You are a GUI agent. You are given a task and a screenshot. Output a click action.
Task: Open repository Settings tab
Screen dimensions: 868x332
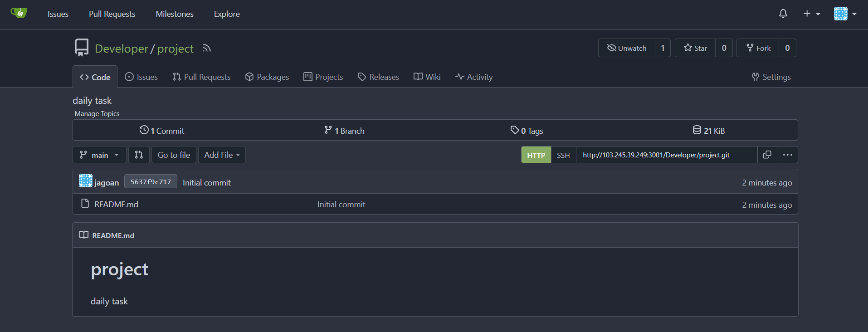[x=771, y=77]
